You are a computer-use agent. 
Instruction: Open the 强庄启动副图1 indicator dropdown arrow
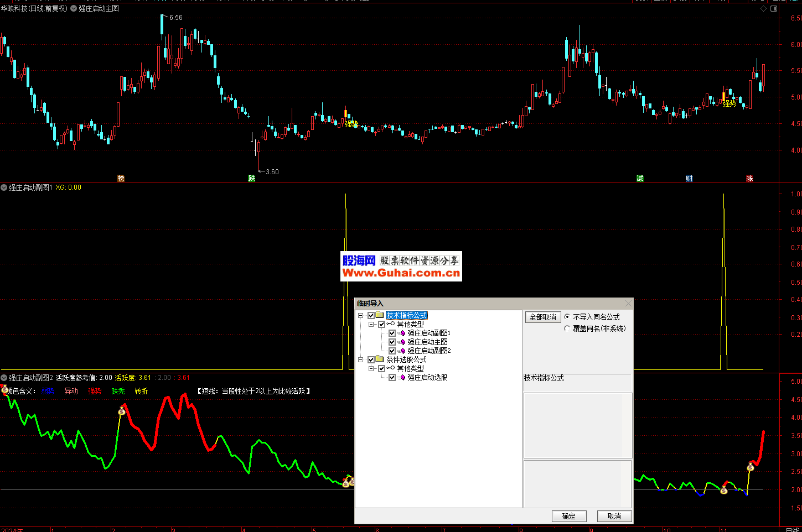point(4,188)
